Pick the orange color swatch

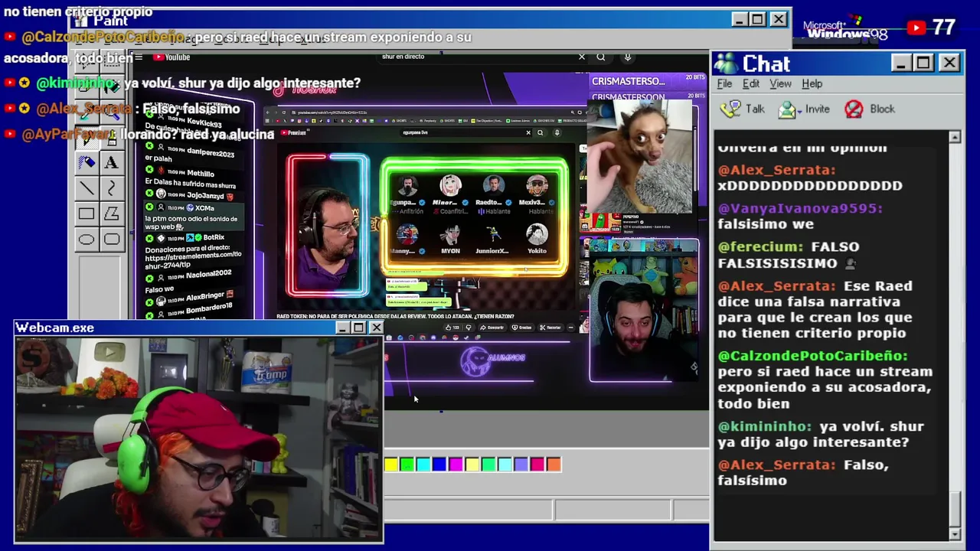554,464
